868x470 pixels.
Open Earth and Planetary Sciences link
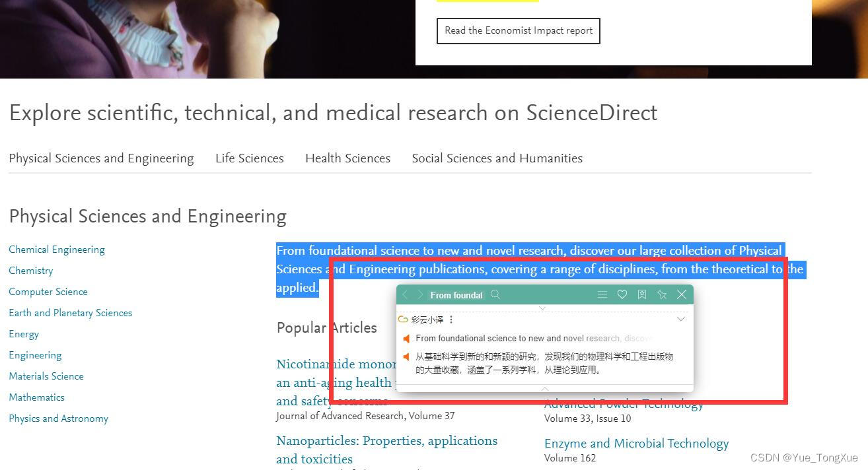coord(71,313)
